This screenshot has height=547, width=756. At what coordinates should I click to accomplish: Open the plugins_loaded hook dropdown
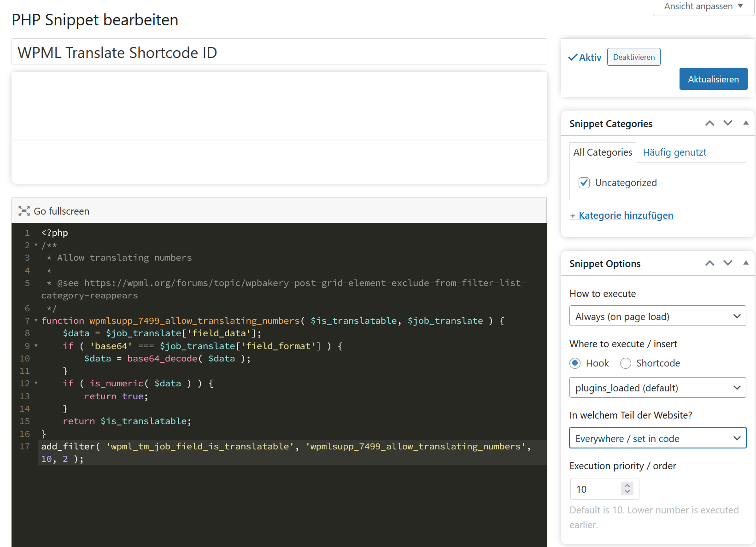pos(657,388)
